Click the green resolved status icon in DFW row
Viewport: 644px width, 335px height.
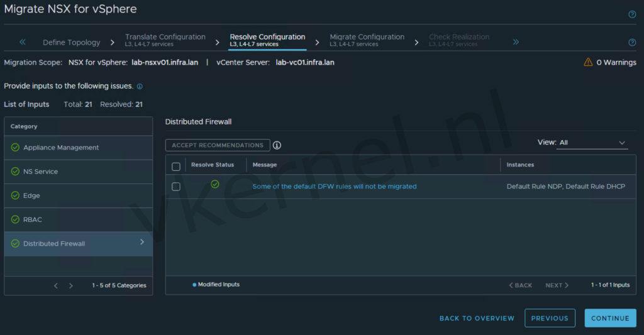click(215, 184)
